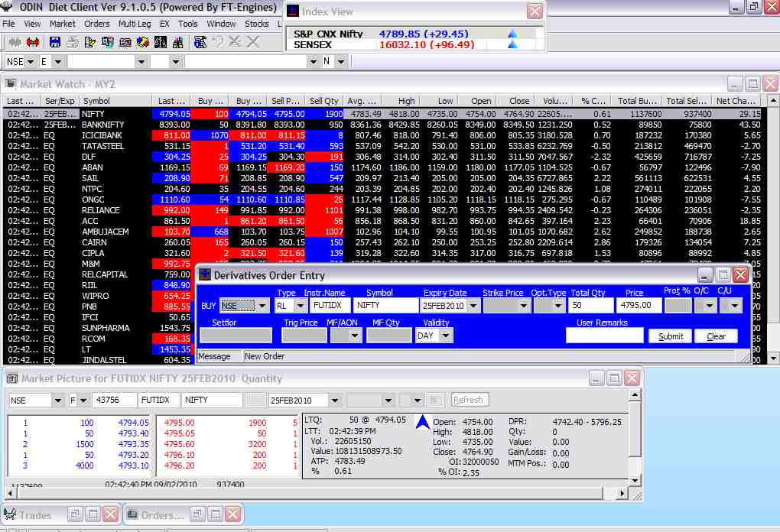Screen dimensions: 780x532
Task: Click the blue floppy disk save icon
Action: 54,42
